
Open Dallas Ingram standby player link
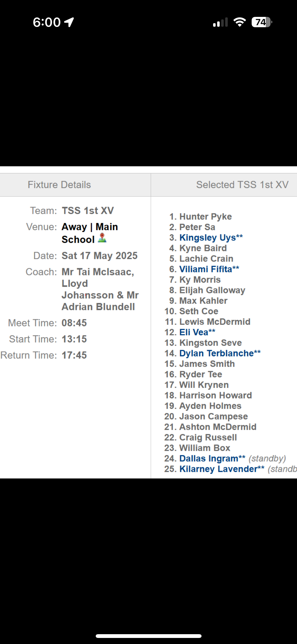pyautogui.click(x=209, y=458)
